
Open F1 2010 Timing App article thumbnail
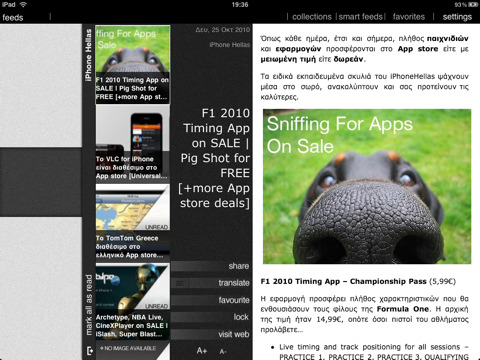click(133, 65)
